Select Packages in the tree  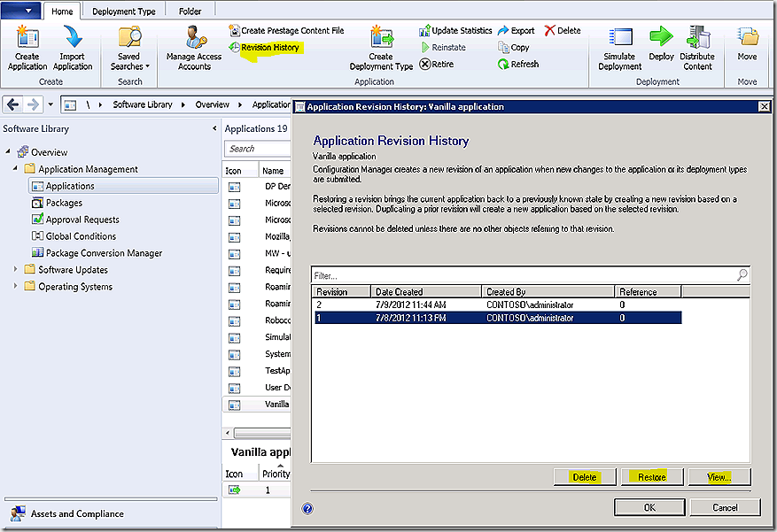click(57, 203)
